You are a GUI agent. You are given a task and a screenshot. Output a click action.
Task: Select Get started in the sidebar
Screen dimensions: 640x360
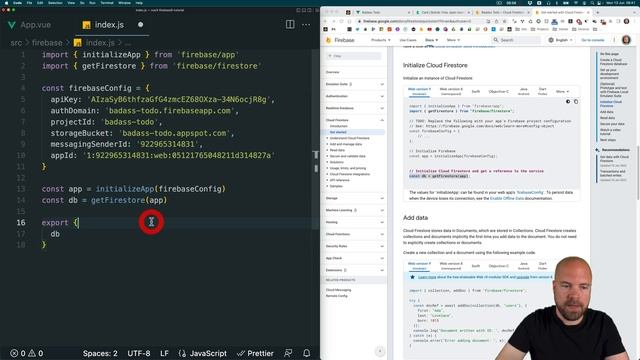(x=338, y=132)
